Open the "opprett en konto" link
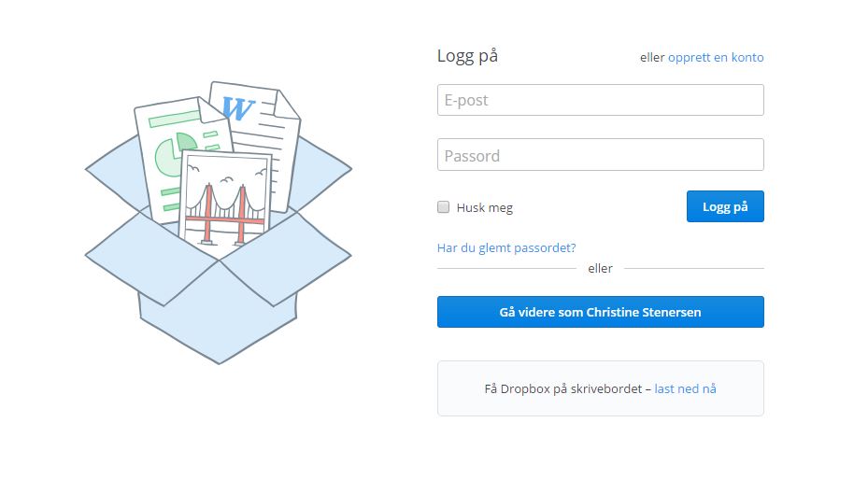Viewport: 868px width, 479px height. pyautogui.click(x=716, y=57)
